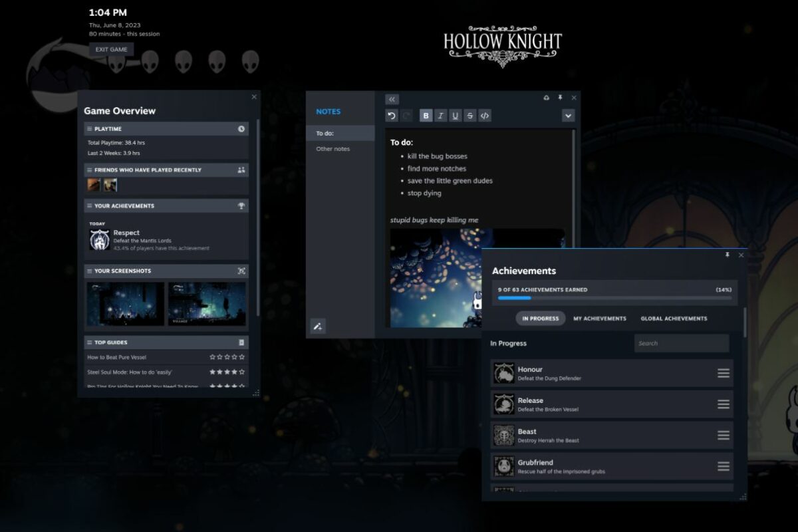Click the achievements progress bar showing 14%
Screen dimensions: 798x532
615,298
